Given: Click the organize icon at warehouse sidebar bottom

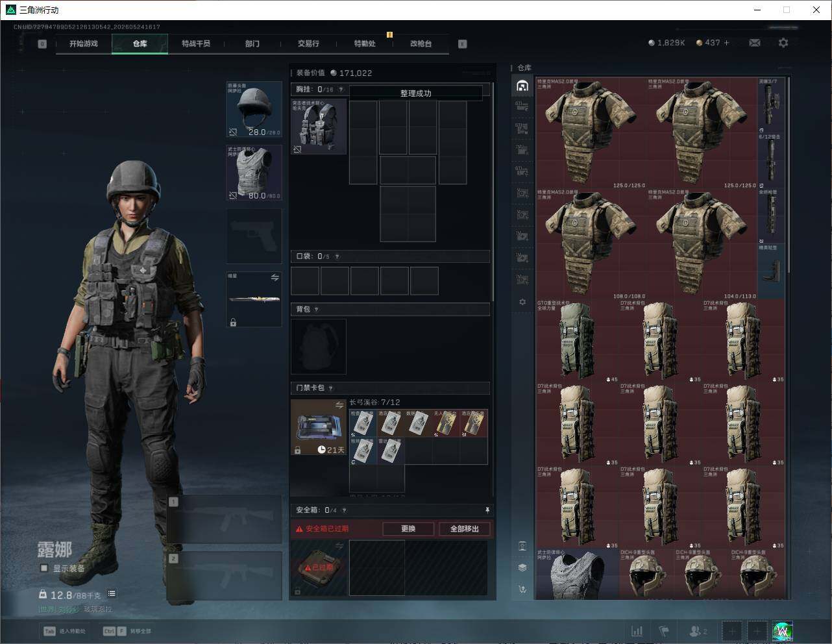Looking at the screenshot, I should [x=522, y=589].
